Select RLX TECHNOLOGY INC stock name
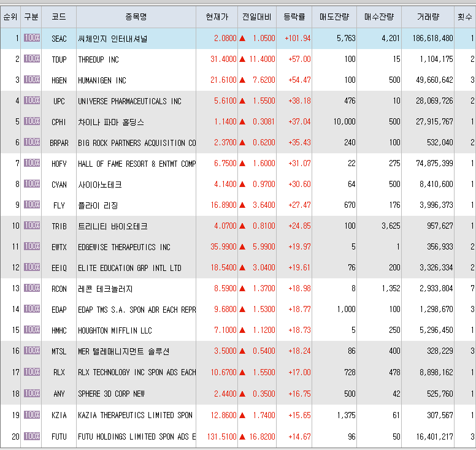This screenshot has width=476, height=450. (x=137, y=372)
